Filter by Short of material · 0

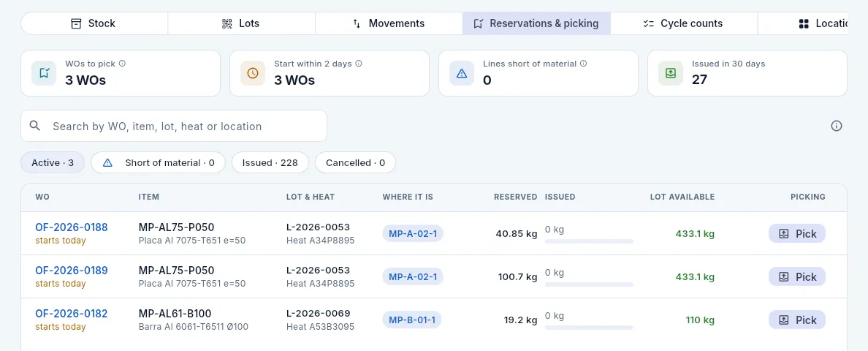pos(159,163)
